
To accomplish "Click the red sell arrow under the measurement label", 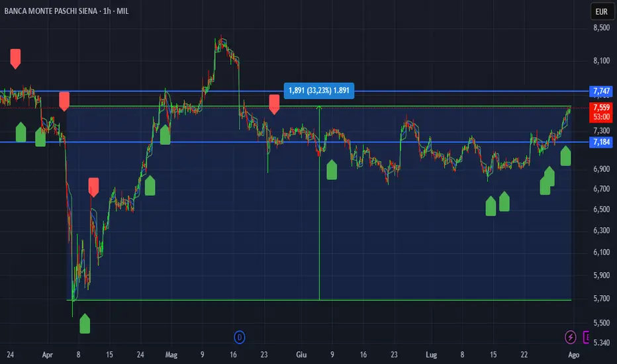I will (x=274, y=105).
